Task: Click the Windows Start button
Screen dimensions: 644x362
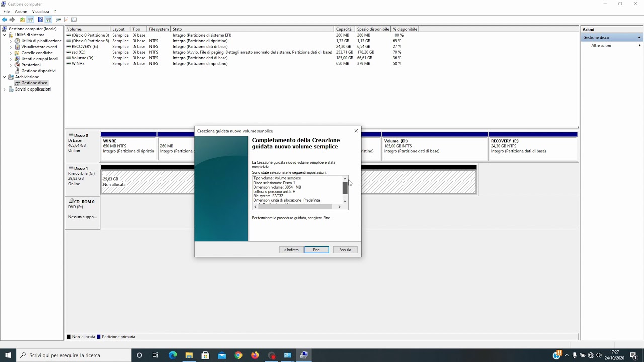Action: (8, 355)
